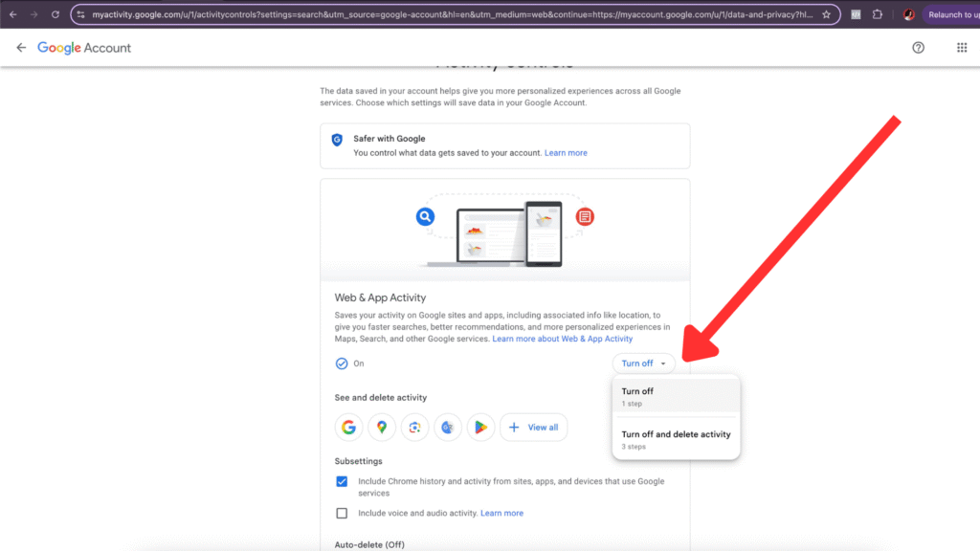Open the browser profile avatar

tap(909, 14)
